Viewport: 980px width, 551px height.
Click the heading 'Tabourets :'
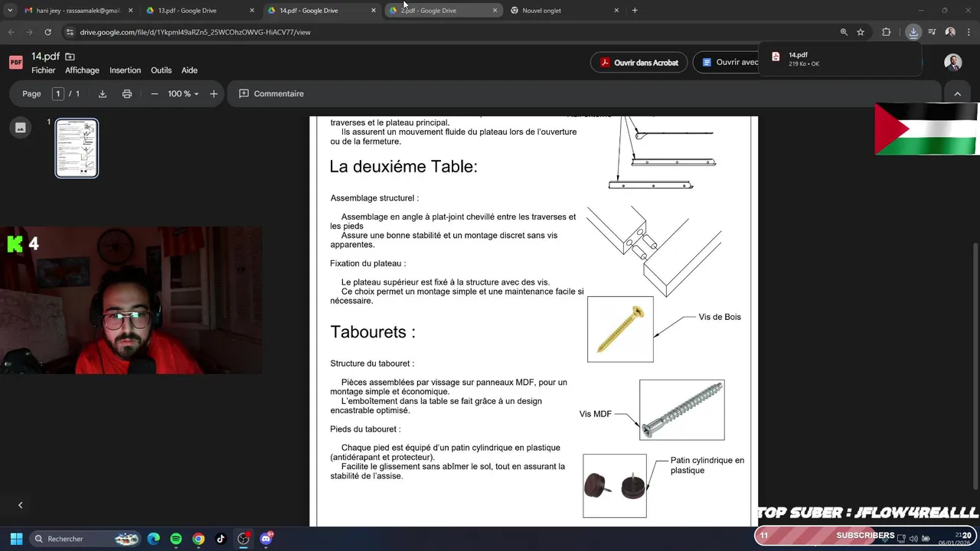coord(373,332)
